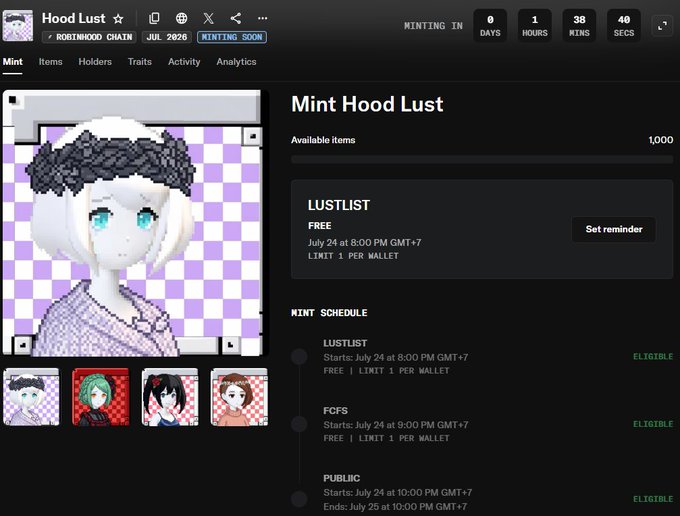The width and height of the screenshot is (680, 516).
Task: Click the Mint Hood Lust heading
Action: click(367, 104)
